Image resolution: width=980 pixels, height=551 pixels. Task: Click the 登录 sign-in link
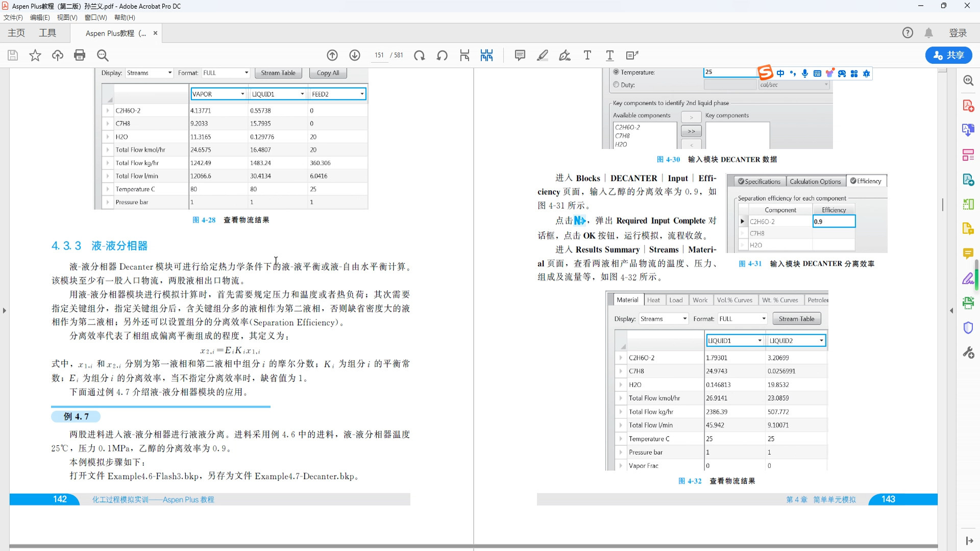click(958, 33)
